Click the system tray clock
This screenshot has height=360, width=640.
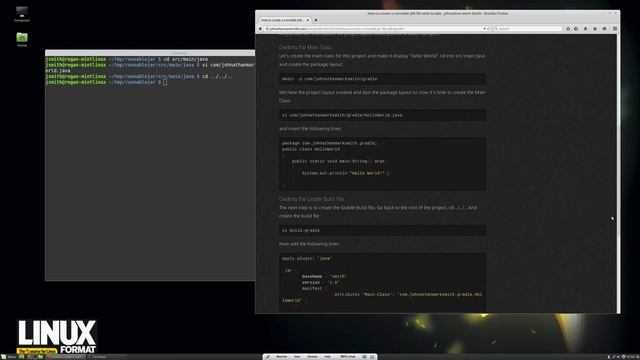(632, 357)
